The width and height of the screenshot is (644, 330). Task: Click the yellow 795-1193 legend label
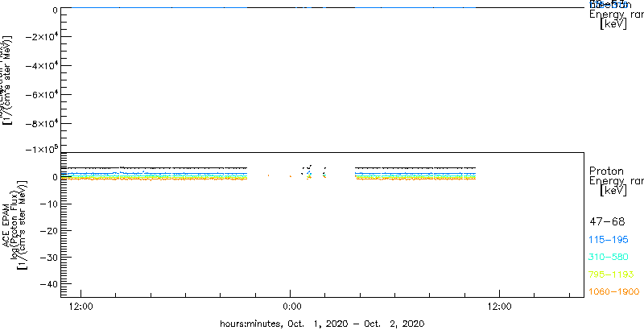(612, 274)
